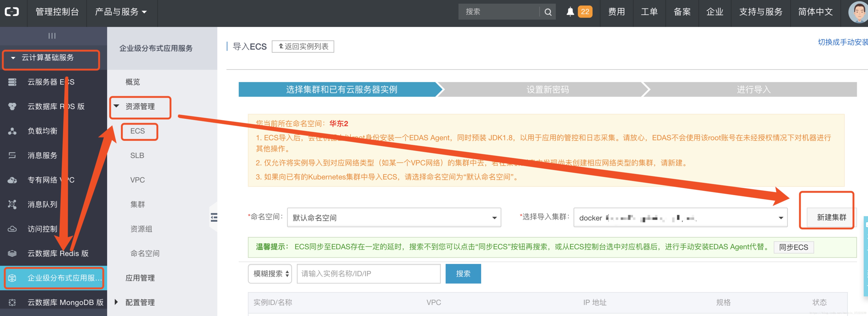Click the secondary menu collapse handle
This screenshot has width=868, height=316.
pos(214,217)
